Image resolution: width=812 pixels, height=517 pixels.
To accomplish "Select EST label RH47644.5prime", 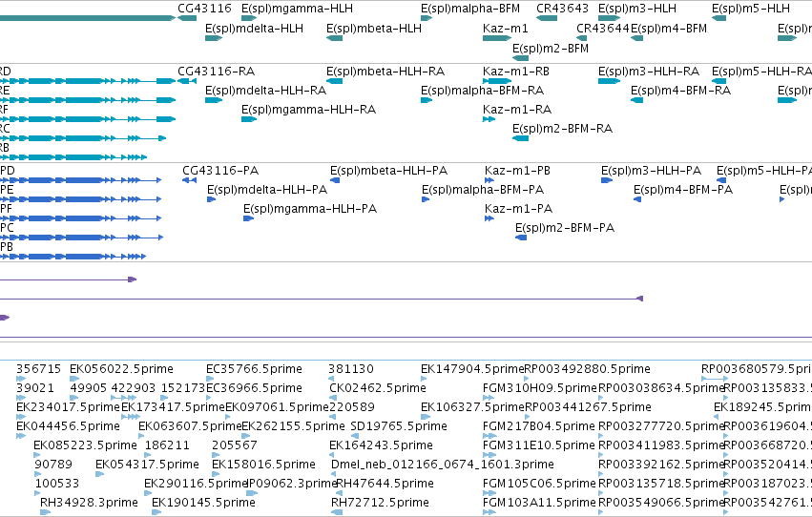I will point(385,484).
